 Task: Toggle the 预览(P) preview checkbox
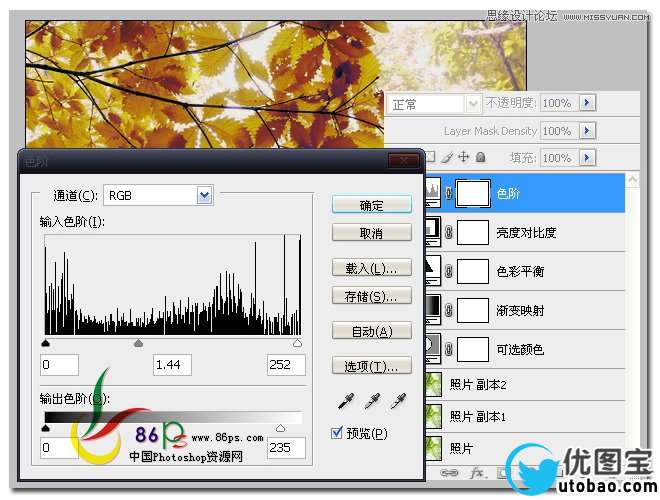click(337, 433)
